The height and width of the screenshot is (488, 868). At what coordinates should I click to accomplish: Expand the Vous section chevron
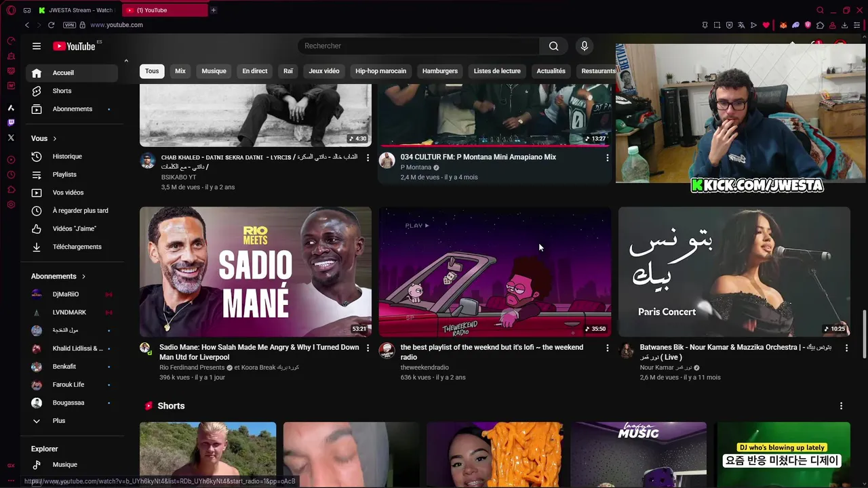coord(54,139)
